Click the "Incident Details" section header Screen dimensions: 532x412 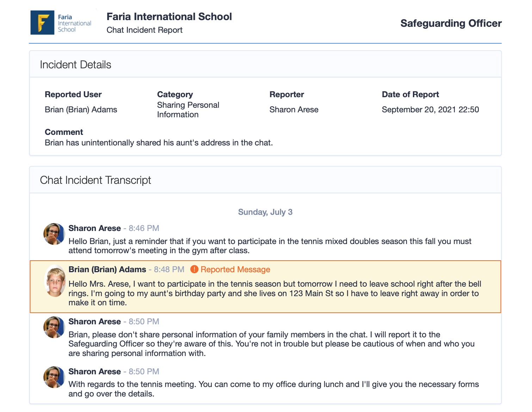(x=75, y=65)
